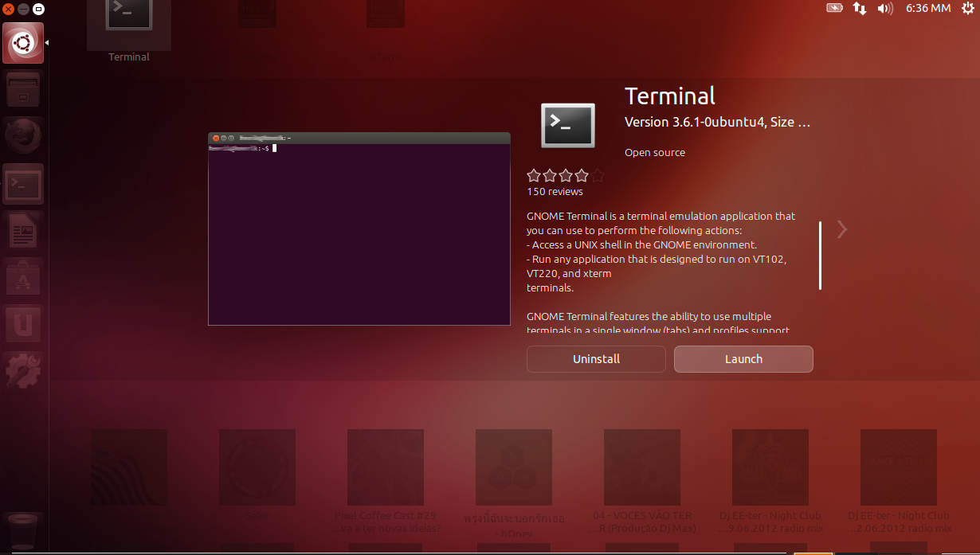Open the Trash in the launcher
This screenshot has height=555, width=980.
click(24, 531)
